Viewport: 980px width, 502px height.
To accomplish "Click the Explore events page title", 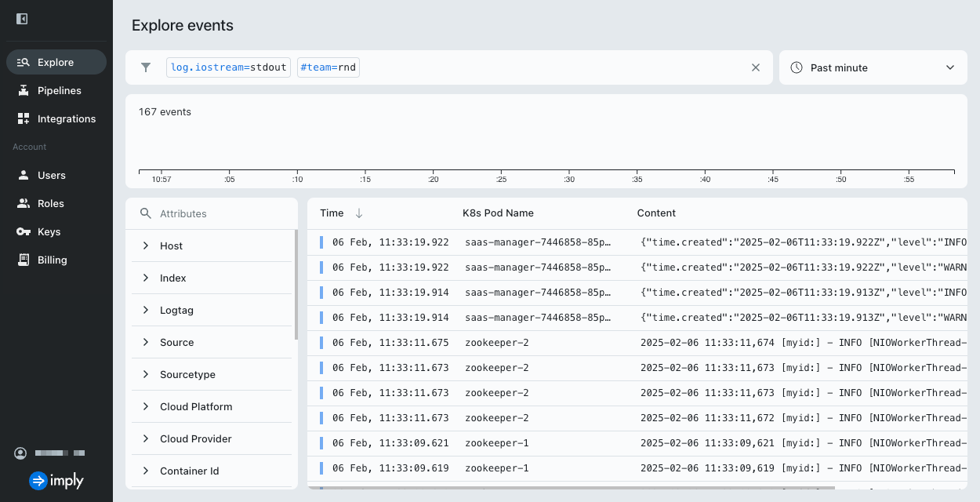I will [x=183, y=25].
